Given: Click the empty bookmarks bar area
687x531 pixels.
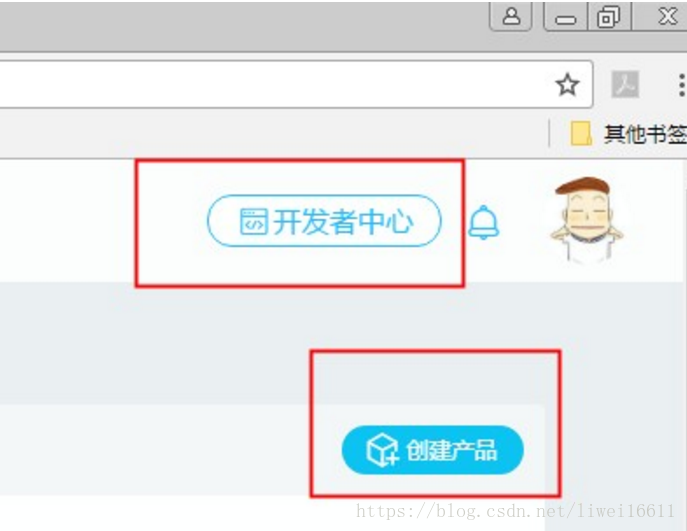Looking at the screenshot, I should click(272, 133).
